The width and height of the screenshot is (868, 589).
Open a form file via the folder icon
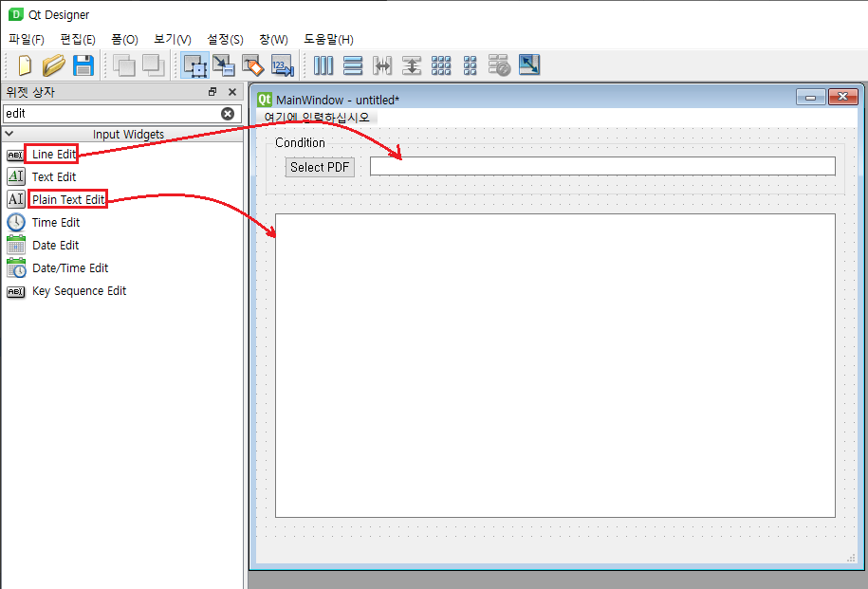coord(54,65)
